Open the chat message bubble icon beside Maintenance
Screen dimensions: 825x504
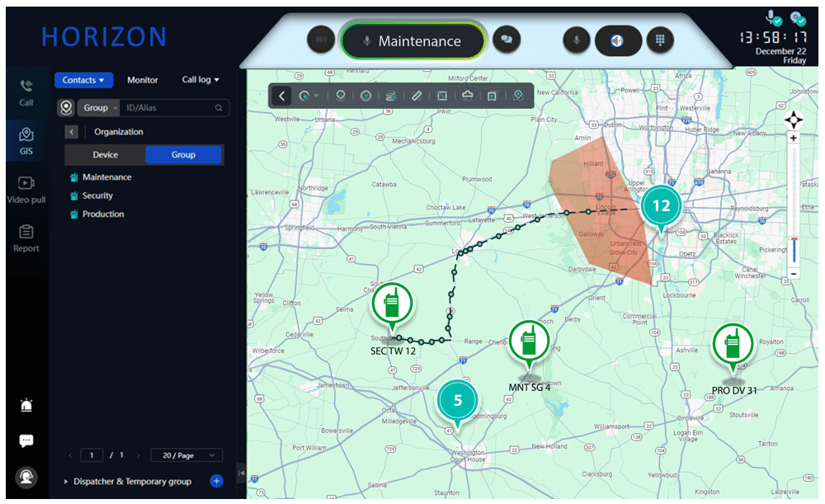[507, 40]
